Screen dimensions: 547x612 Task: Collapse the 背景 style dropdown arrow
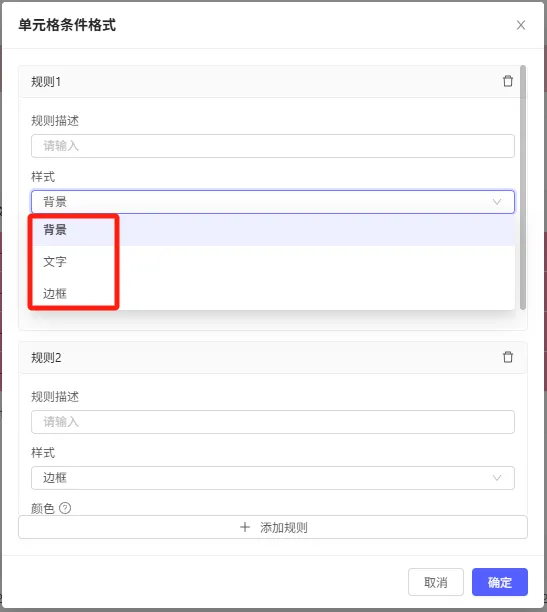click(x=497, y=202)
